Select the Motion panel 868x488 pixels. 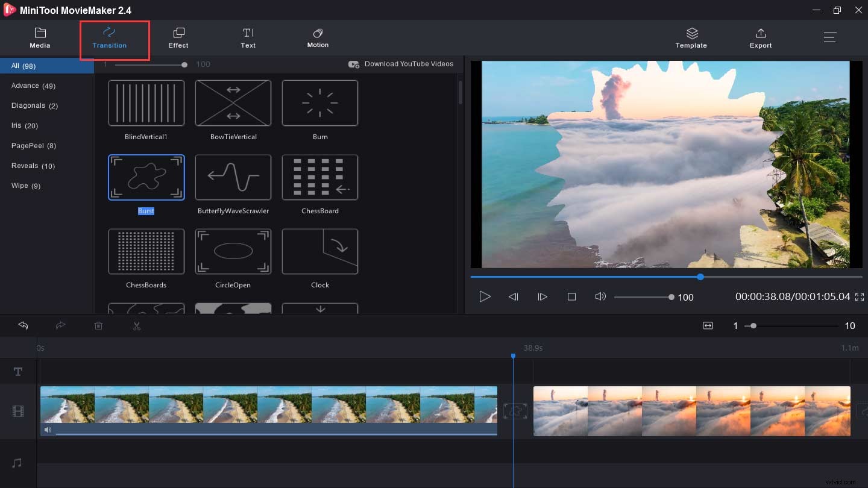318,37
